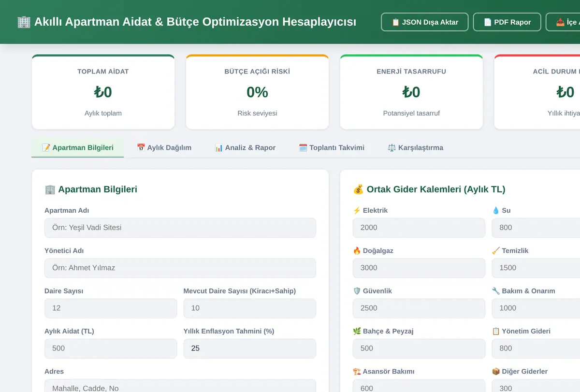Click the Diğer Giderler input
Image resolution: width=580 pixels, height=392 pixels.
(x=536, y=386)
